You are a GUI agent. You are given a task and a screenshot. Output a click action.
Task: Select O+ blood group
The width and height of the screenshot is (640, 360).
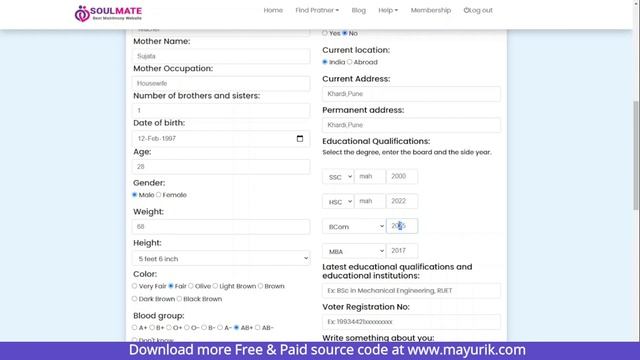point(169,327)
